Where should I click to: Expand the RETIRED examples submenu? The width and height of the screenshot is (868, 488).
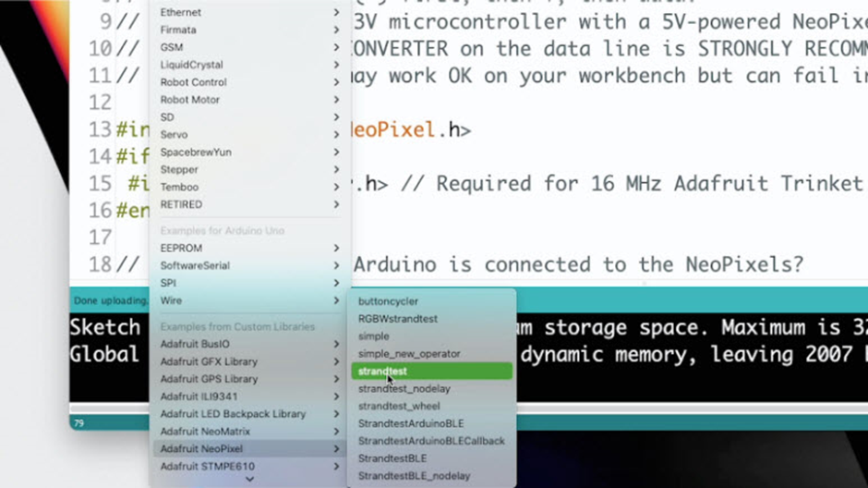249,204
